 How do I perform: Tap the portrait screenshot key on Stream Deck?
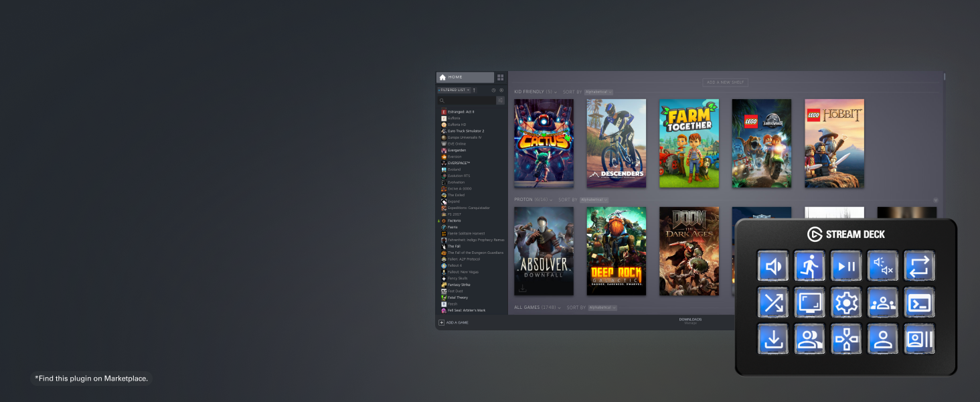(x=919, y=339)
